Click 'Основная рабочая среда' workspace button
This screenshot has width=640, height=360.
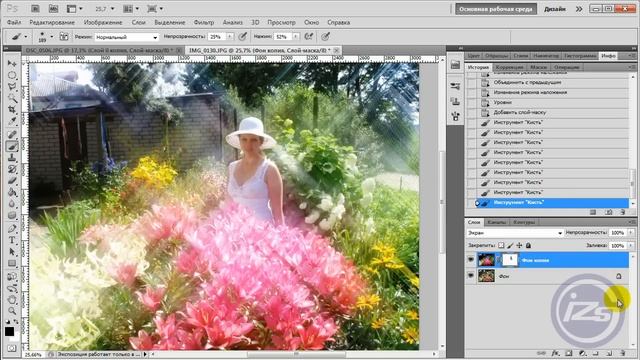tap(496, 9)
